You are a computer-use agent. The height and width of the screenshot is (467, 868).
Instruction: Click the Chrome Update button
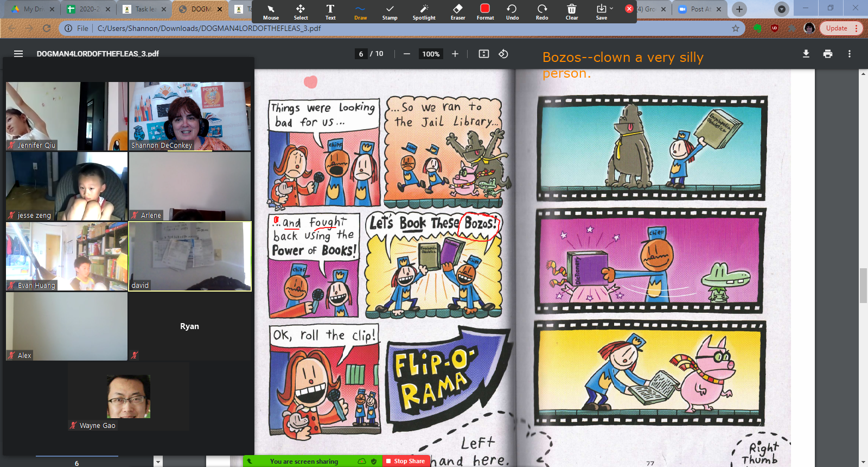click(x=840, y=28)
